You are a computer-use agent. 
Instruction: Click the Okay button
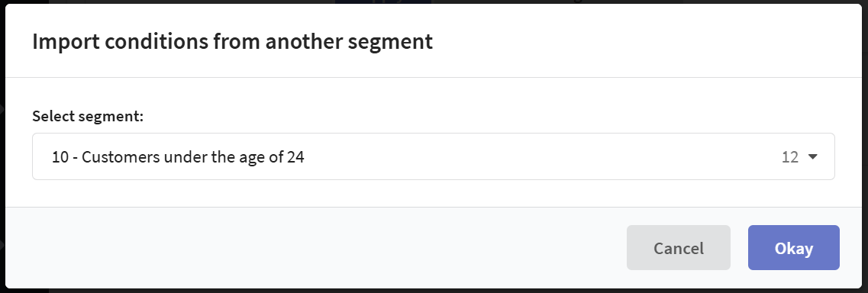pos(794,248)
